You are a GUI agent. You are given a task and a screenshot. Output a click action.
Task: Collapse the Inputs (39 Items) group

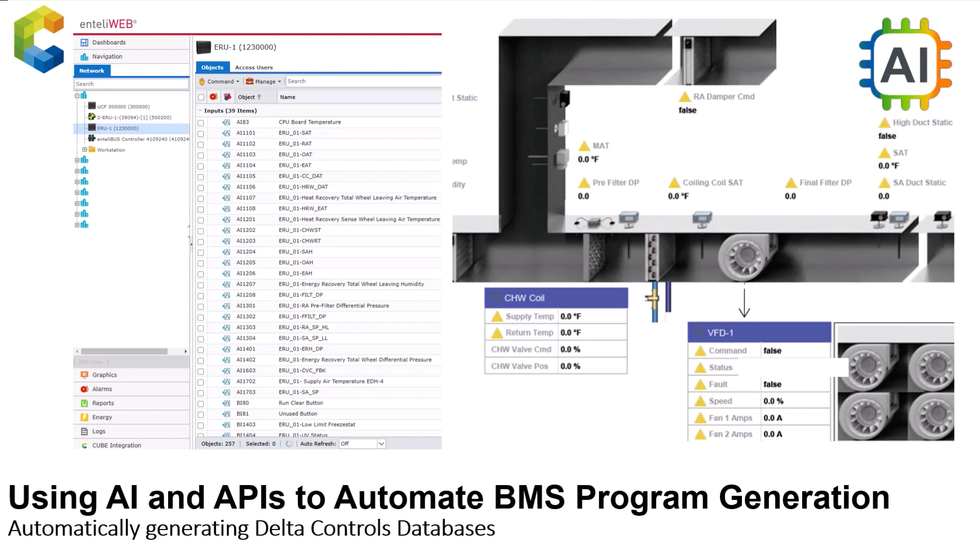[200, 110]
